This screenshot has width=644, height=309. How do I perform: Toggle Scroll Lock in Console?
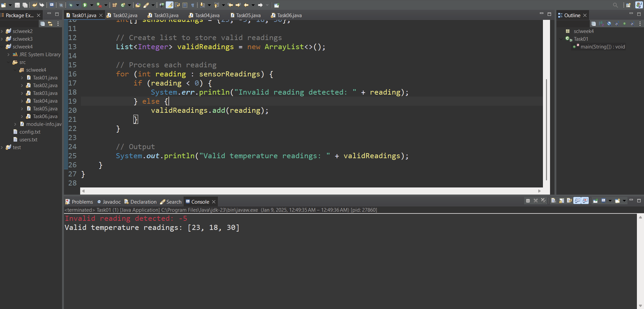click(x=561, y=201)
